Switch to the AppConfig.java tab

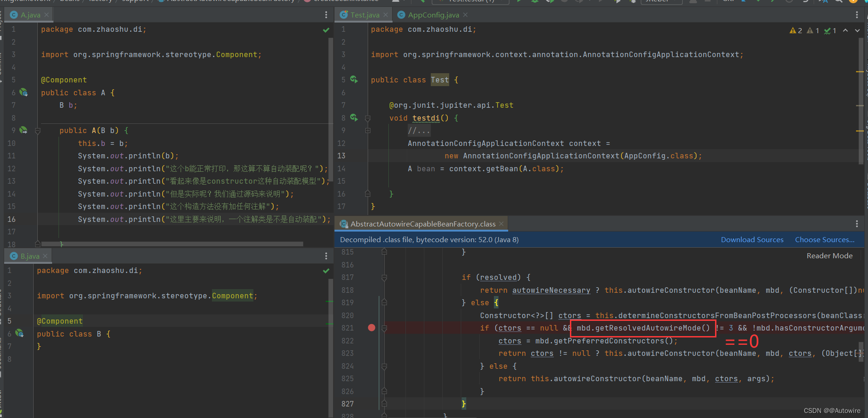click(x=434, y=15)
